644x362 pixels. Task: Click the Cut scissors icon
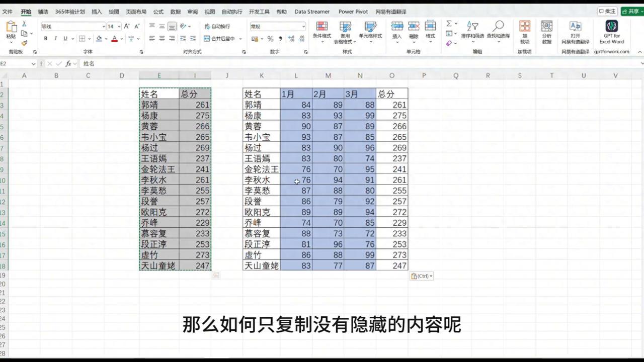pyautogui.click(x=24, y=24)
